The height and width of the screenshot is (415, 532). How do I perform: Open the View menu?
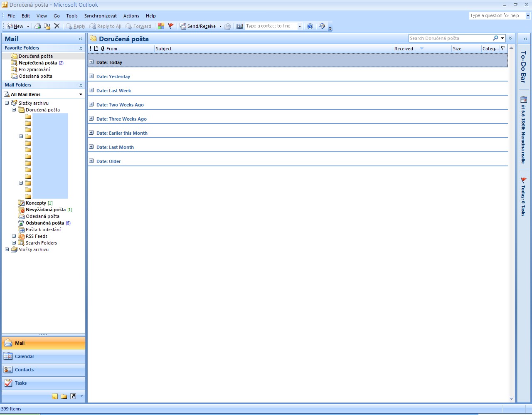point(42,16)
